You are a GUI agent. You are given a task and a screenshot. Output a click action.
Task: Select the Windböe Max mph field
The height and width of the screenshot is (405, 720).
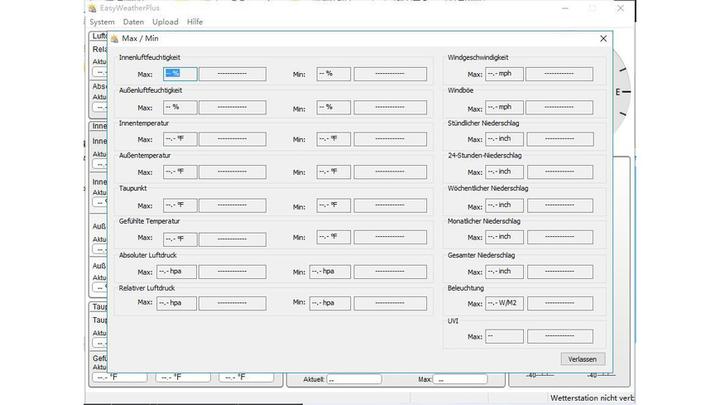click(504, 107)
